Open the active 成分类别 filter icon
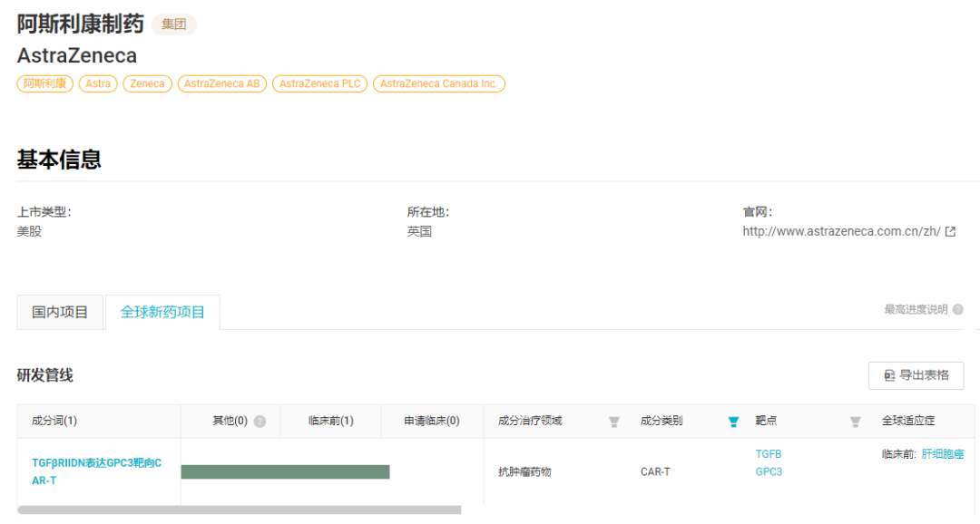 click(x=733, y=422)
